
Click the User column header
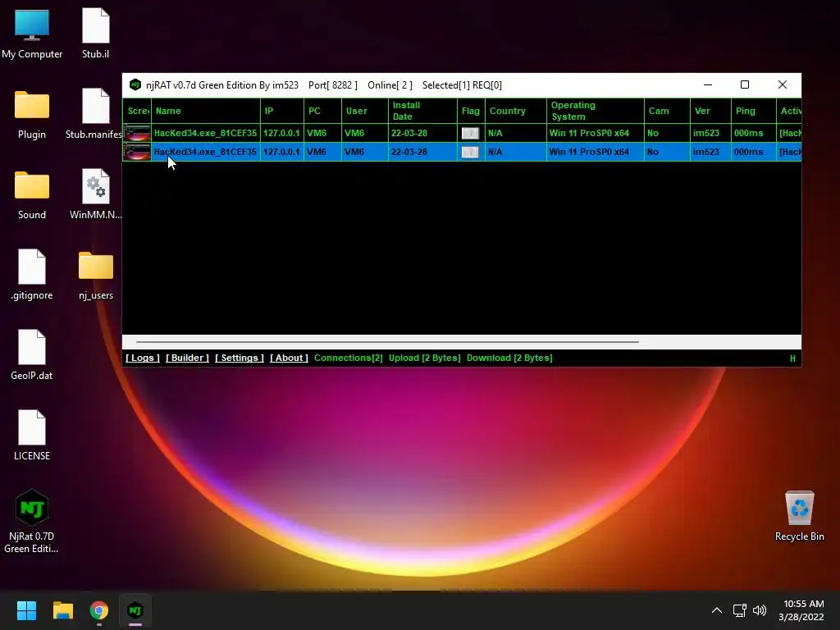tap(365, 111)
